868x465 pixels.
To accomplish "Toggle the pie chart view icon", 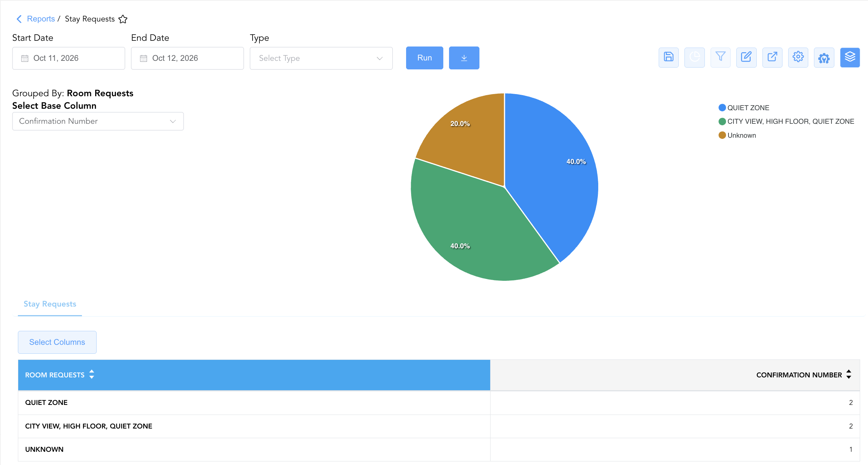I will [x=694, y=57].
